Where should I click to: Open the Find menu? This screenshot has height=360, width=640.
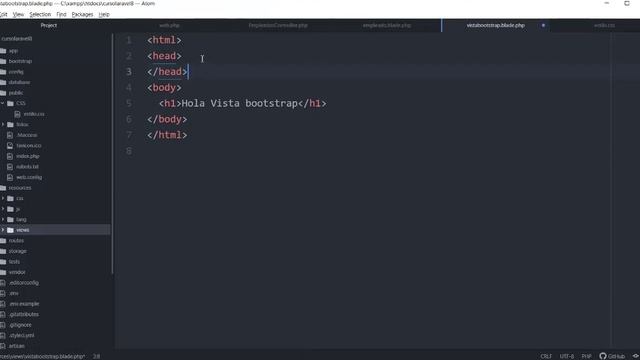click(x=61, y=14)
